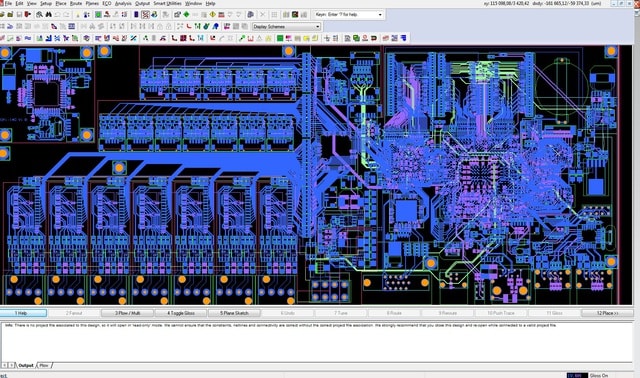640x378 pixels.
Task: Click the yellow sticky note icon in third toolbar
Action: point(315,38)
